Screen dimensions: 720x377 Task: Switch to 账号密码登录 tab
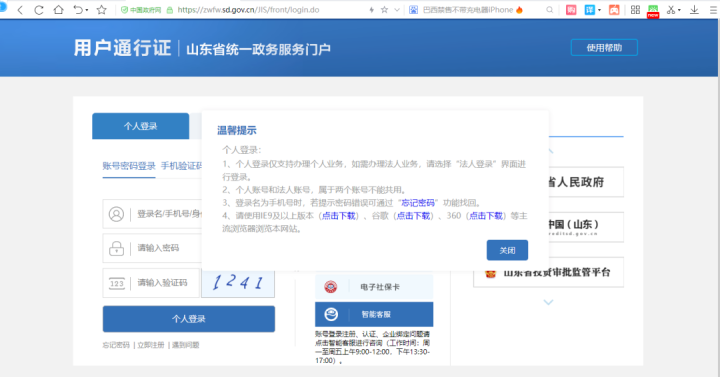129,166
